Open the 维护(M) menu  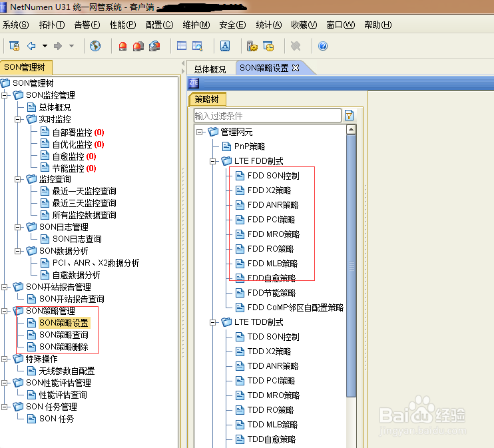click(x=196, y=25)
